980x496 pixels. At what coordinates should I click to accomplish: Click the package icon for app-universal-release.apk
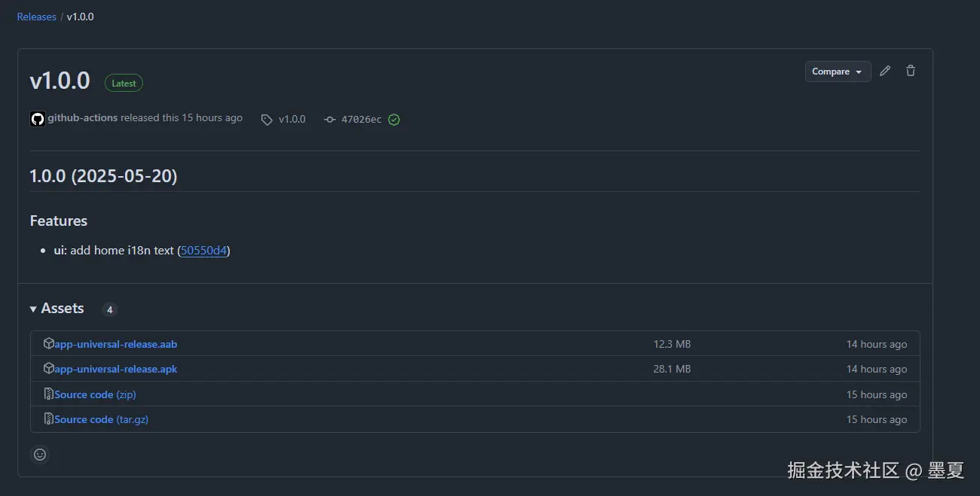pyautogui.click(x=49, y=369)
